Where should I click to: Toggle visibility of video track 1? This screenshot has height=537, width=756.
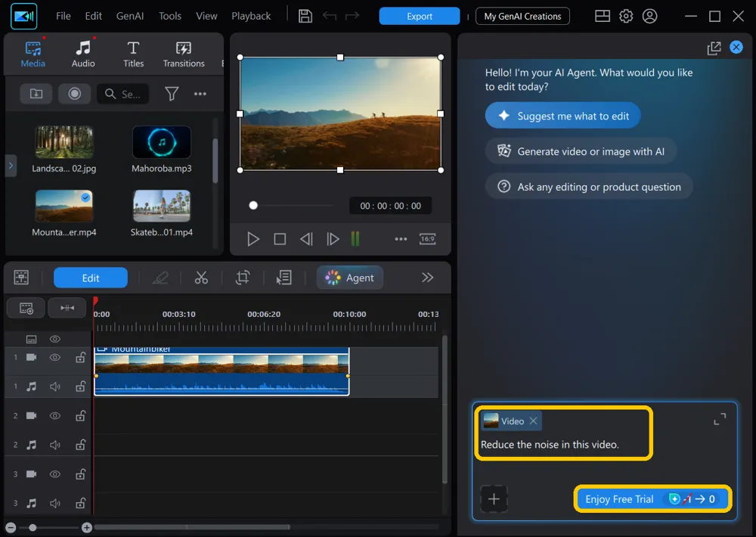pyautogui.click(x=55, y=358)
